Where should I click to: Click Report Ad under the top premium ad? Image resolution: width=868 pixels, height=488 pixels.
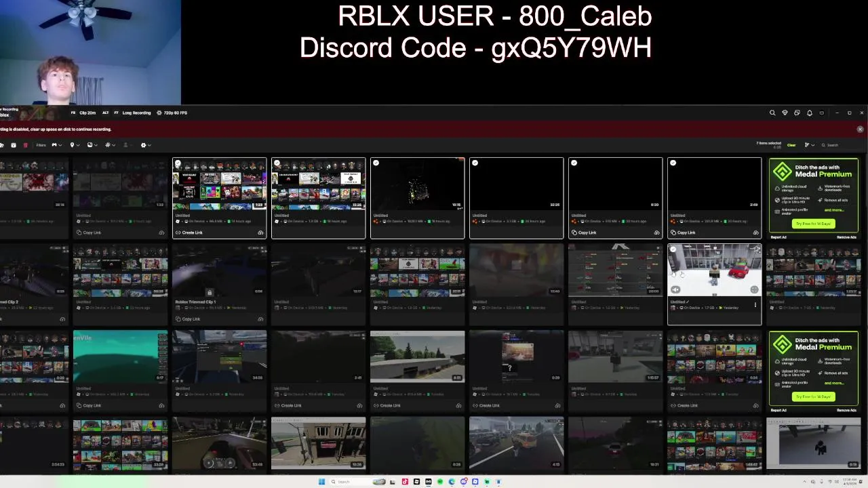click(x=778, y=237)
